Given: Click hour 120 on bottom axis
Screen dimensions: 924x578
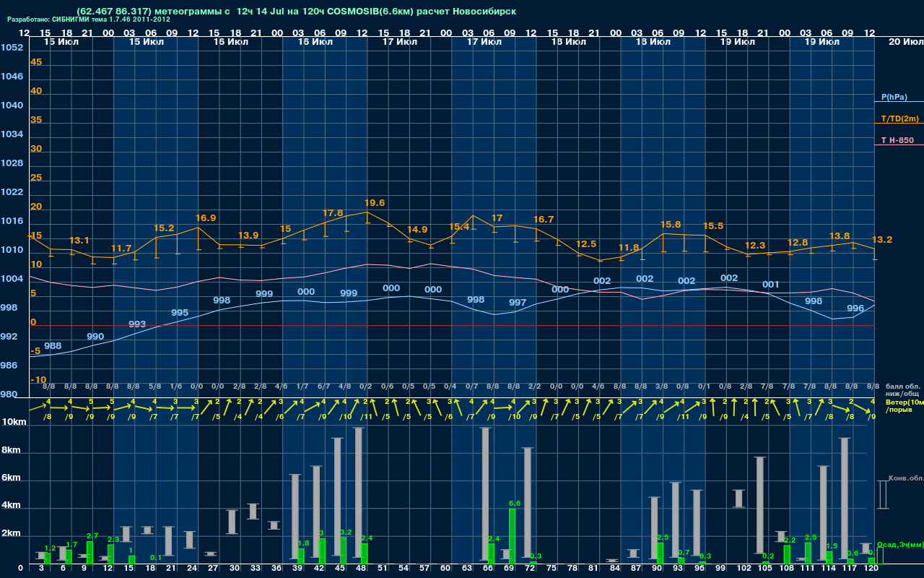Looking at the screenshot, I should [x=871, y=569].
